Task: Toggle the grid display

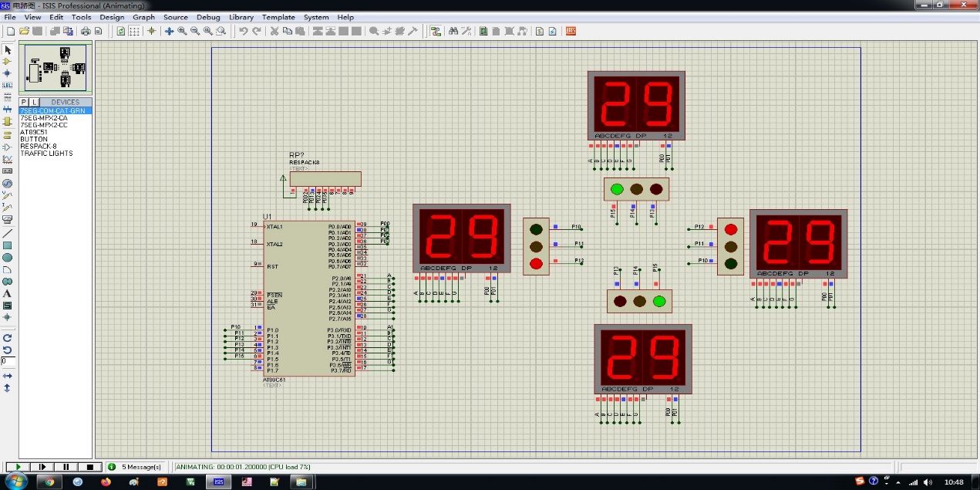Action: [x=134, y=31]
